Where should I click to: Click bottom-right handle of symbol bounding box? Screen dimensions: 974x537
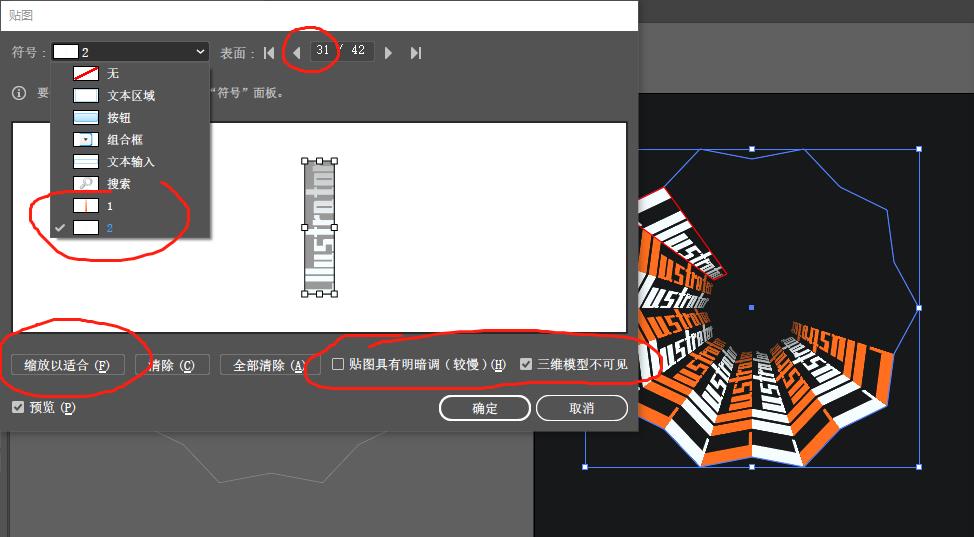334,294
